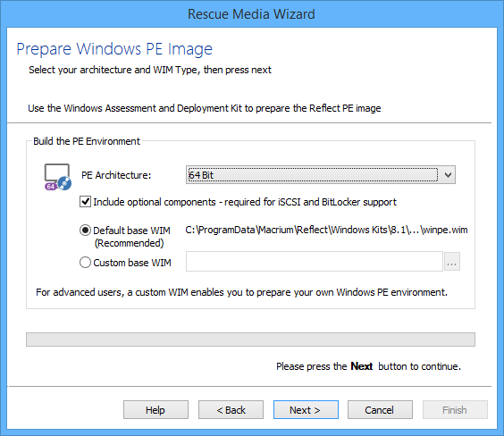Open the PE Architecture dropdown arrow
This screenshot has height=436, width=504.
[x=448, y=175]
